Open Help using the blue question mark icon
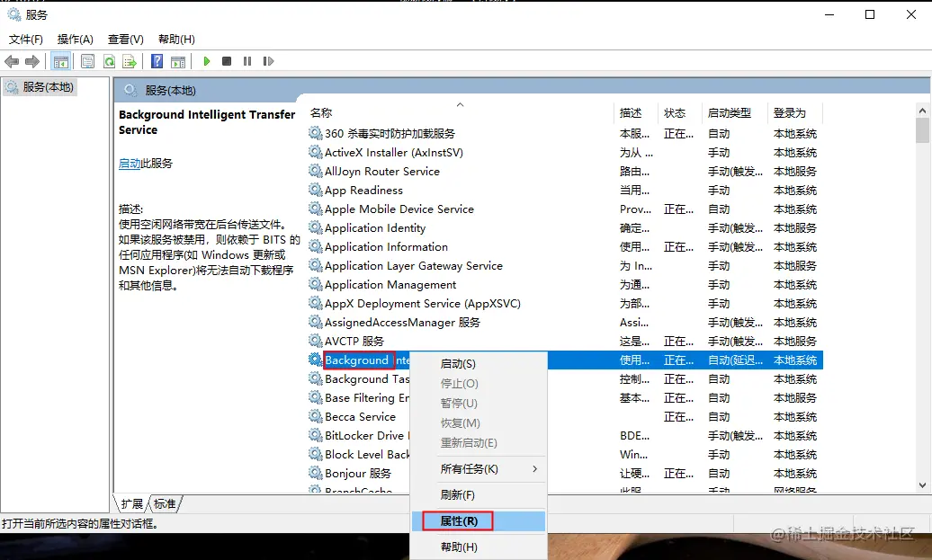 (x=156, y=61)
